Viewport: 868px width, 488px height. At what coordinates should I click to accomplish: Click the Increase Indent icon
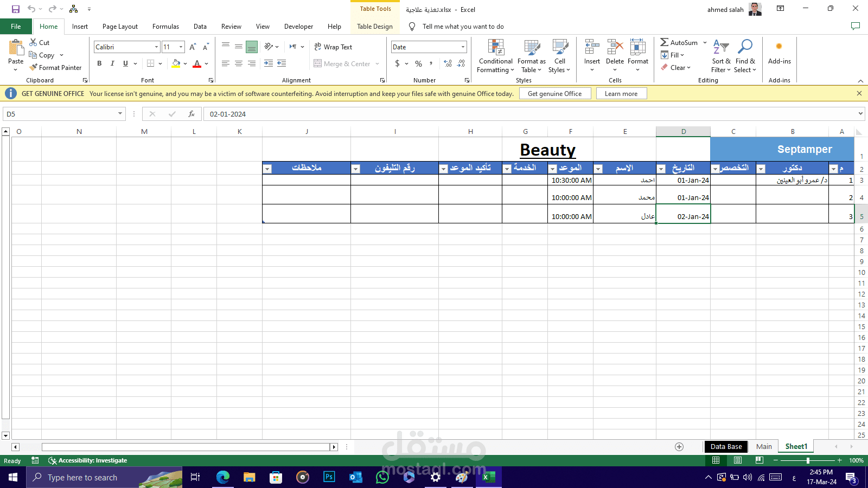(269, 63)
